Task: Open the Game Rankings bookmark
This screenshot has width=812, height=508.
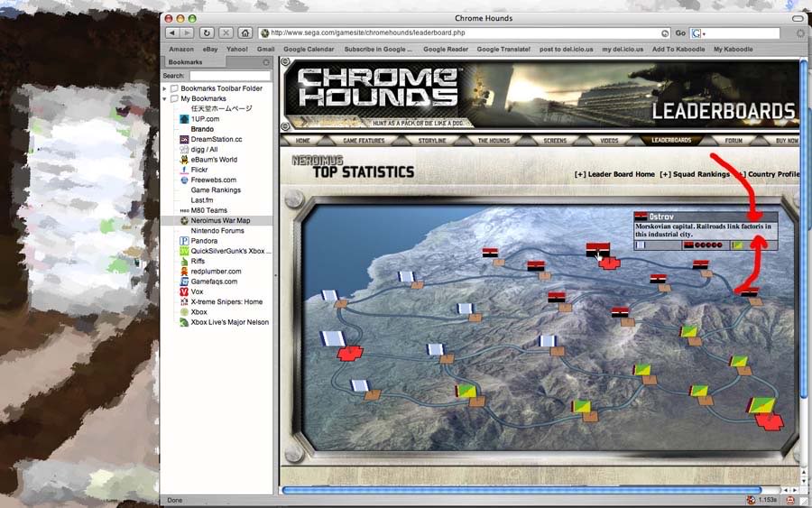Action: [x=216, y=190]
